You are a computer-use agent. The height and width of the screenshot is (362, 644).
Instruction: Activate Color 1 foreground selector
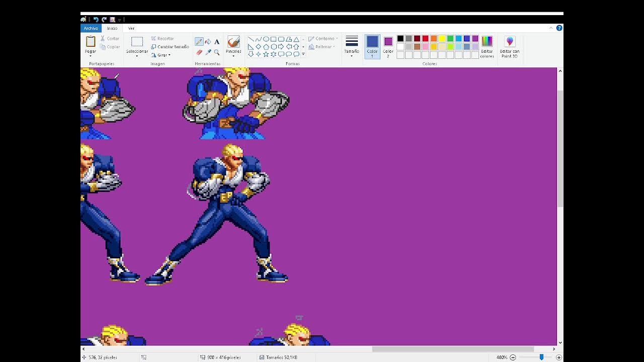372,47
